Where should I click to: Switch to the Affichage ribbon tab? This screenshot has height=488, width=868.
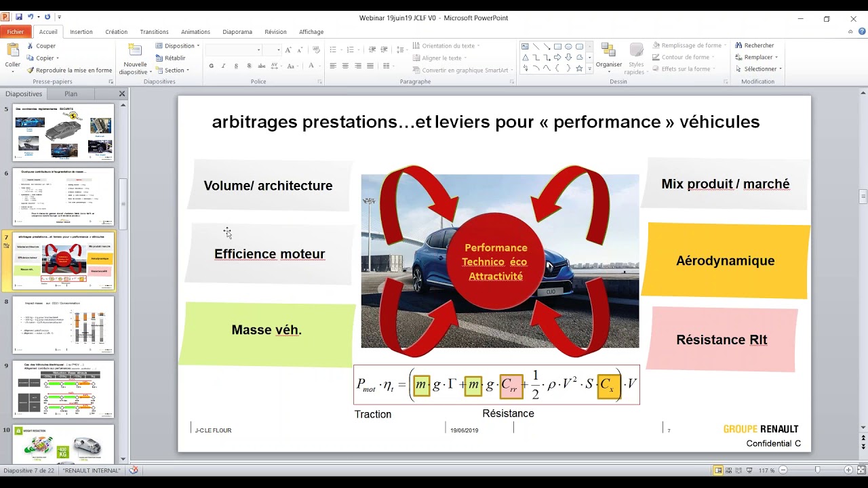pyautogui.click(x=311, y=32)
